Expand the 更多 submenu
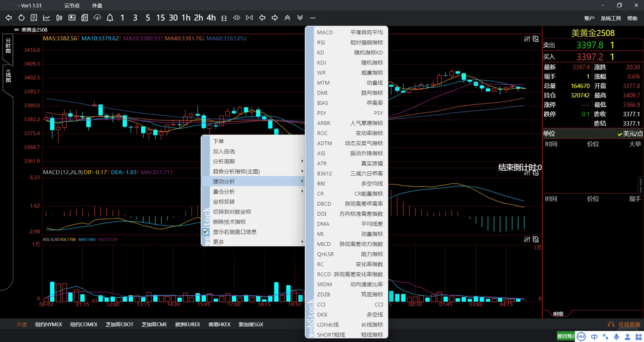Image resolution: width=644 pixels, height=342 pixels. click(x=253, y=242)
